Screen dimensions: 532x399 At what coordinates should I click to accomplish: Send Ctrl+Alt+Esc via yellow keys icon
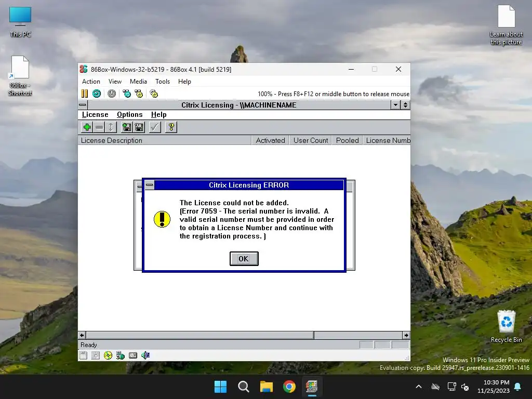[x=139, y=94]
